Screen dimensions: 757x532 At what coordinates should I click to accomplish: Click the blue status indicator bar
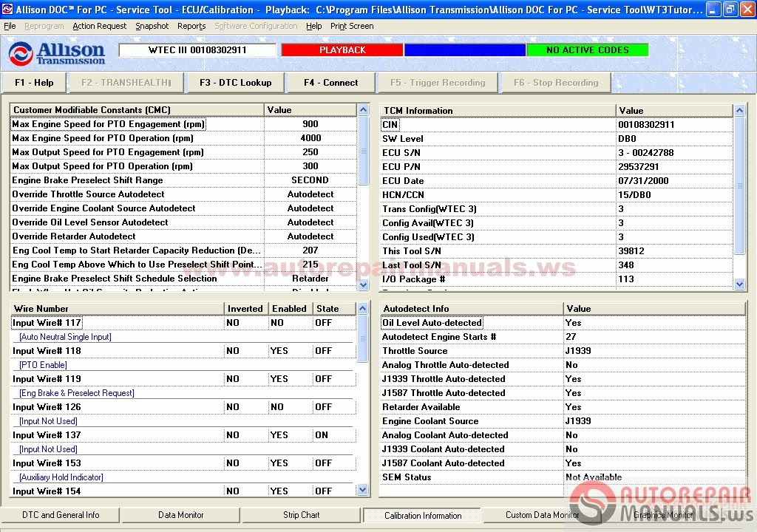[x=465, y=50]
